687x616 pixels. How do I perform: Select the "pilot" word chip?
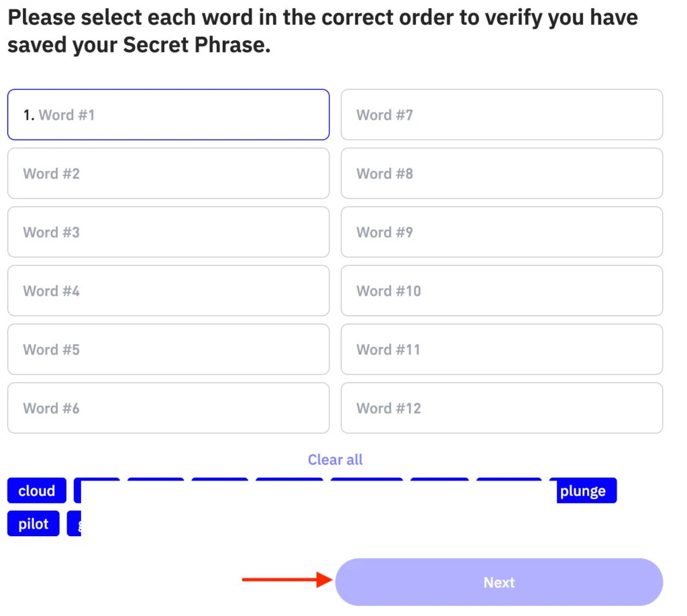click(x=34, y=523)
